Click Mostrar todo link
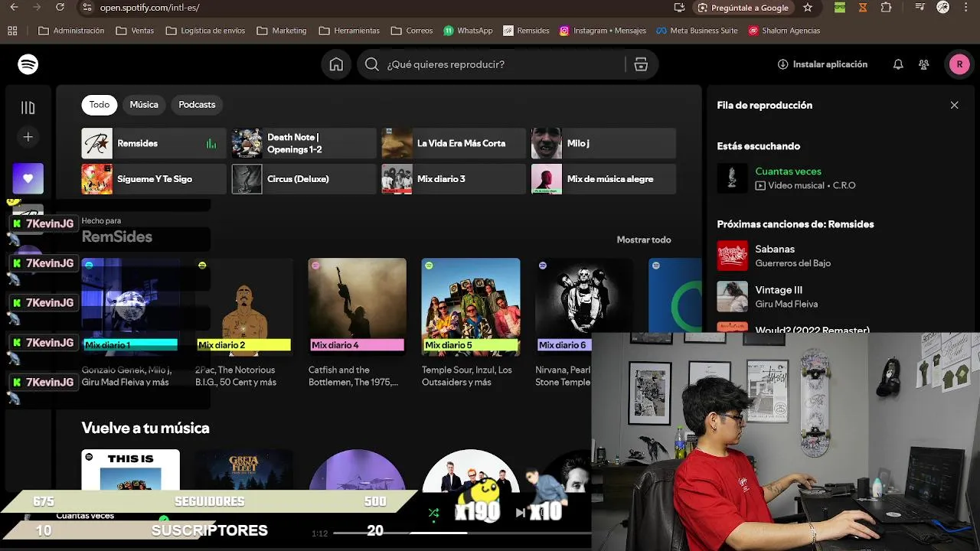Viewport: 980px width, 551px height. point(644,240)
